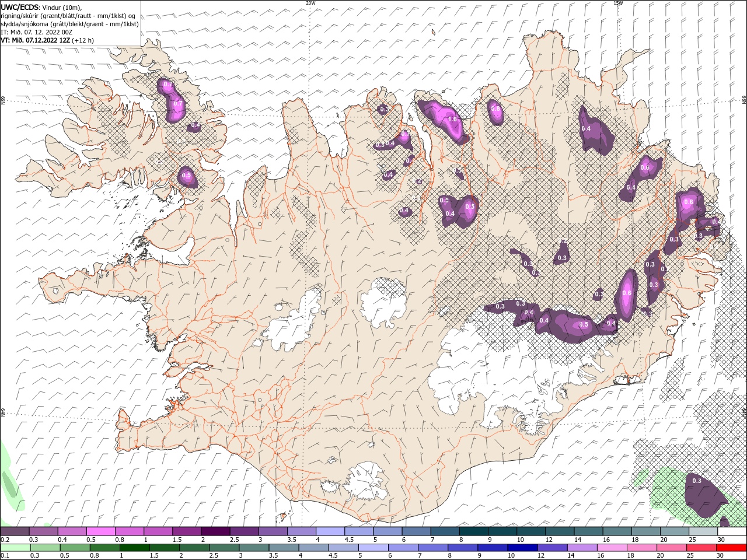747x560 pixels.
Task: Click the 0.3 value in the offshore southeast precipitation blob
Action: (x=696, y=481)
